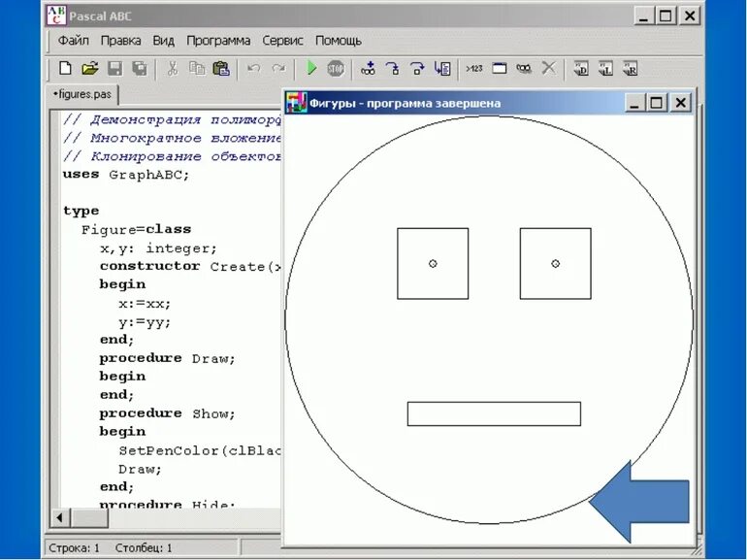747x560 pixels.
Task: Click the watch glasses icon
Action: 524,69
